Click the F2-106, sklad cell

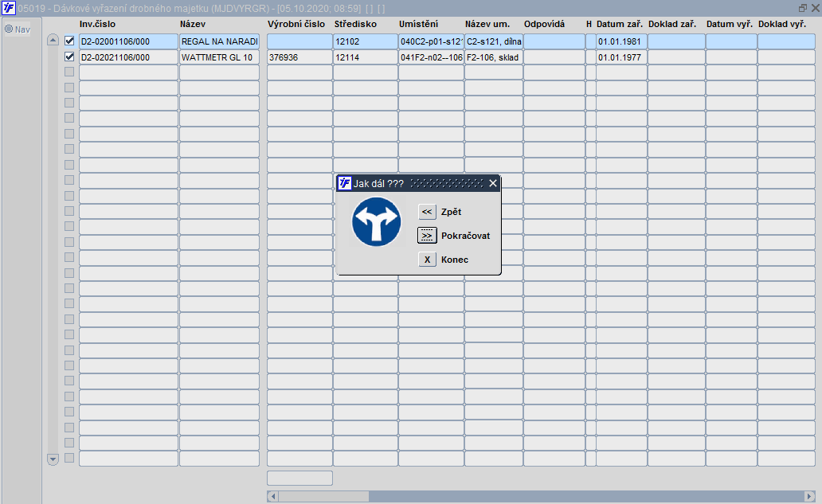(494, 57)
